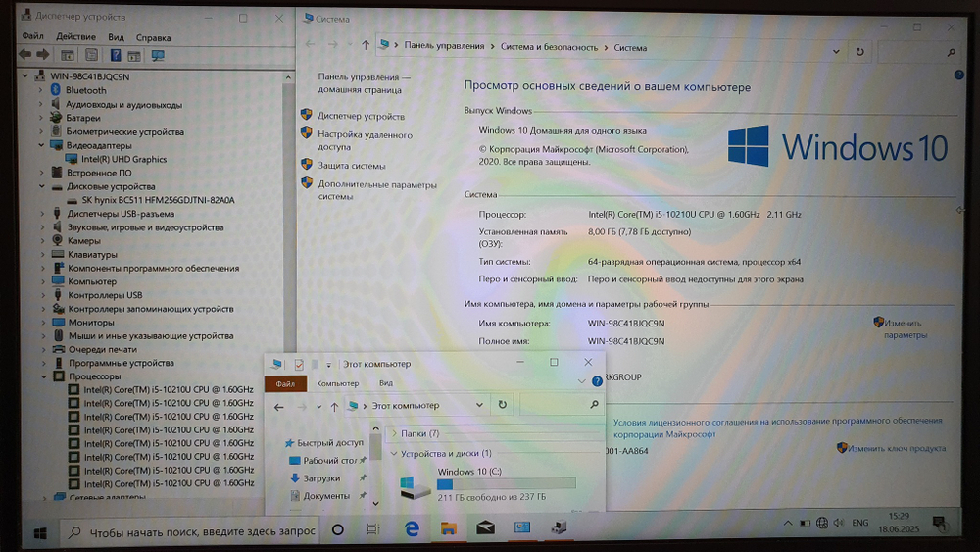Open the Справка menu

click(153, 38)
